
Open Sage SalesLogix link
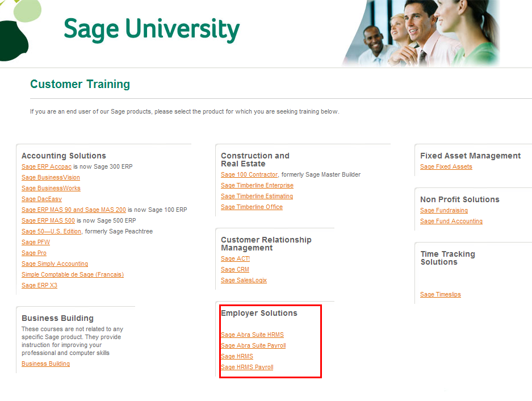(x=244, y=280)
